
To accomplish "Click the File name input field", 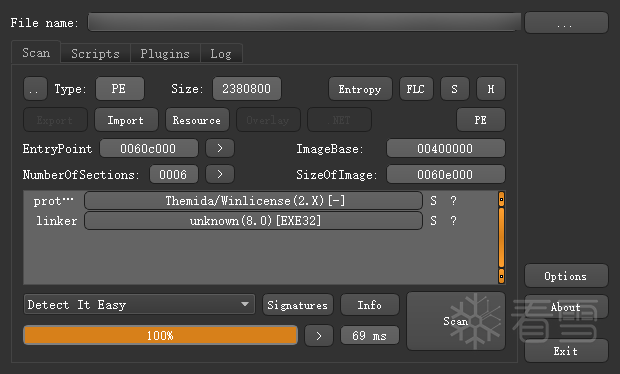I will point(304,22).
